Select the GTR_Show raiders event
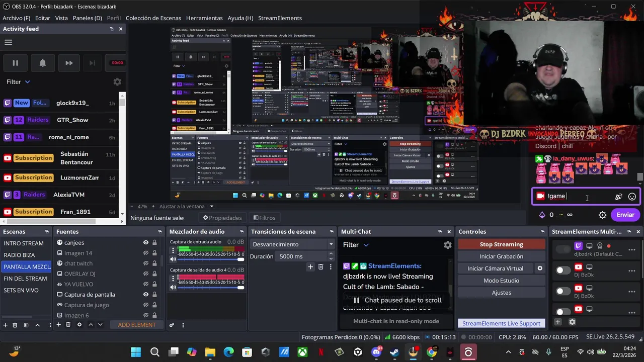Screen dimensions: 644x362 [x=60, y=120]
